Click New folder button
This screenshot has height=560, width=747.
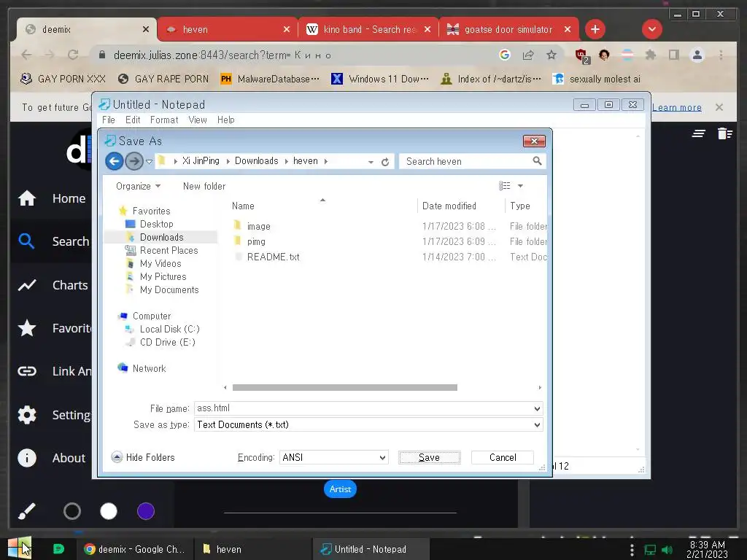(204, 186)
